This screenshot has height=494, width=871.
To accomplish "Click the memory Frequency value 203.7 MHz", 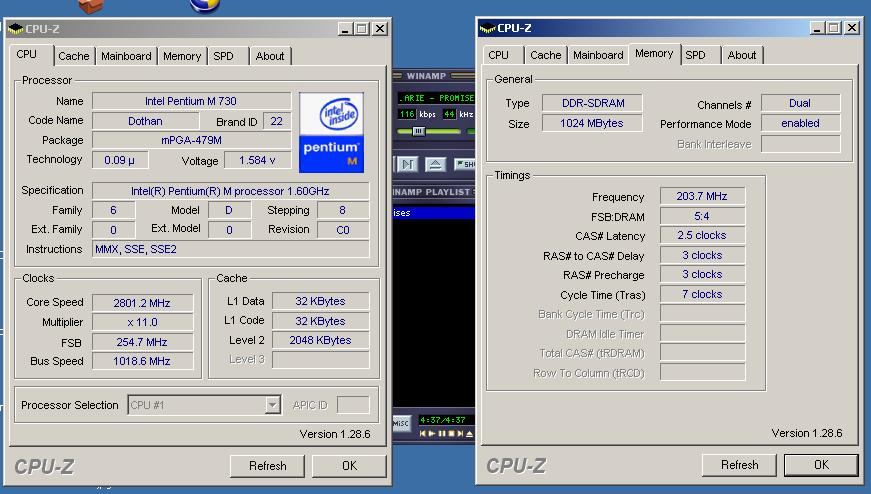I will click(x=702, y=196).
